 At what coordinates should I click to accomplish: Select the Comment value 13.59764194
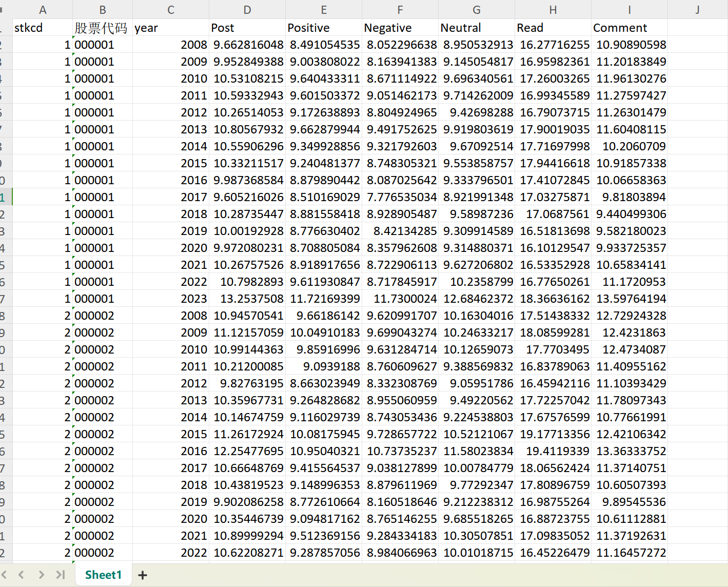pos(631,299)
